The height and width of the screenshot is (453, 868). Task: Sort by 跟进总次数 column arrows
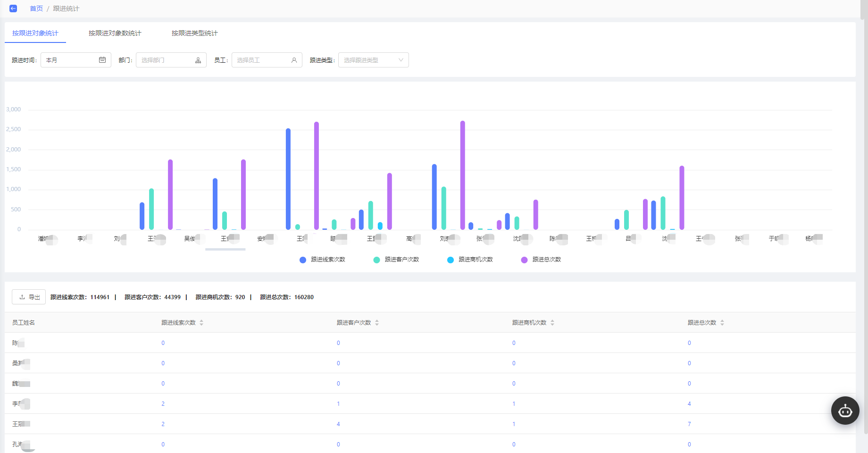(722, 323)
